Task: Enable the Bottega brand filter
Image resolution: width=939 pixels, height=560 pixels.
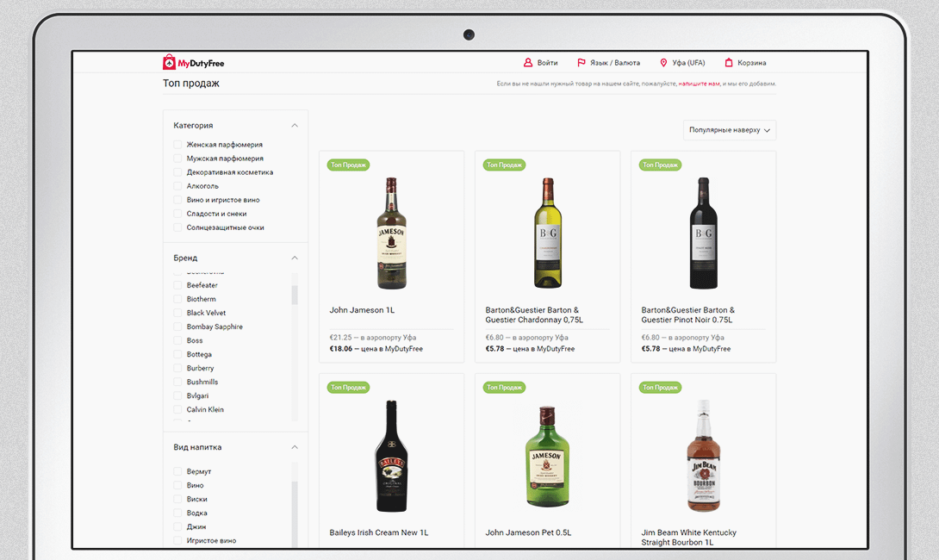Action: [x=177, y=354]
